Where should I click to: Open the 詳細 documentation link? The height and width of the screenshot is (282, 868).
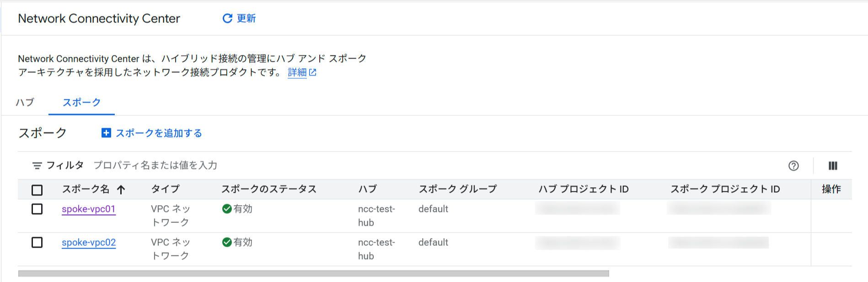(297, 72)
